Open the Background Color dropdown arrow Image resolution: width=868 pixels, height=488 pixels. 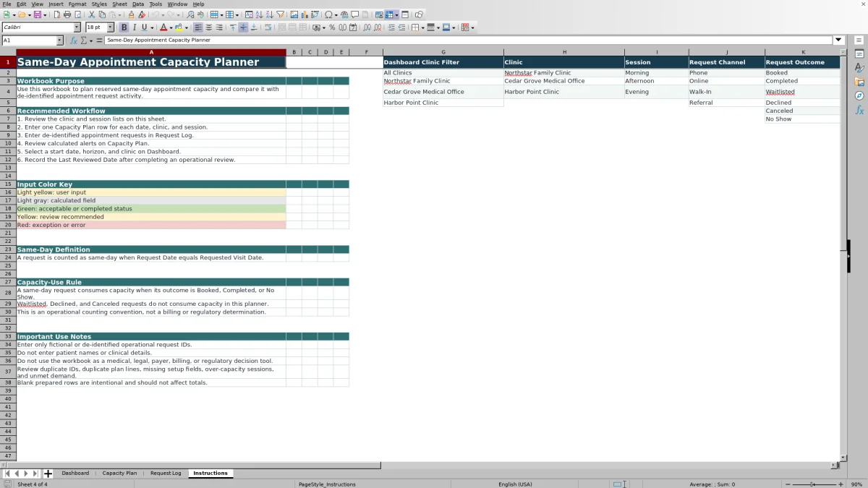point(187,27)
